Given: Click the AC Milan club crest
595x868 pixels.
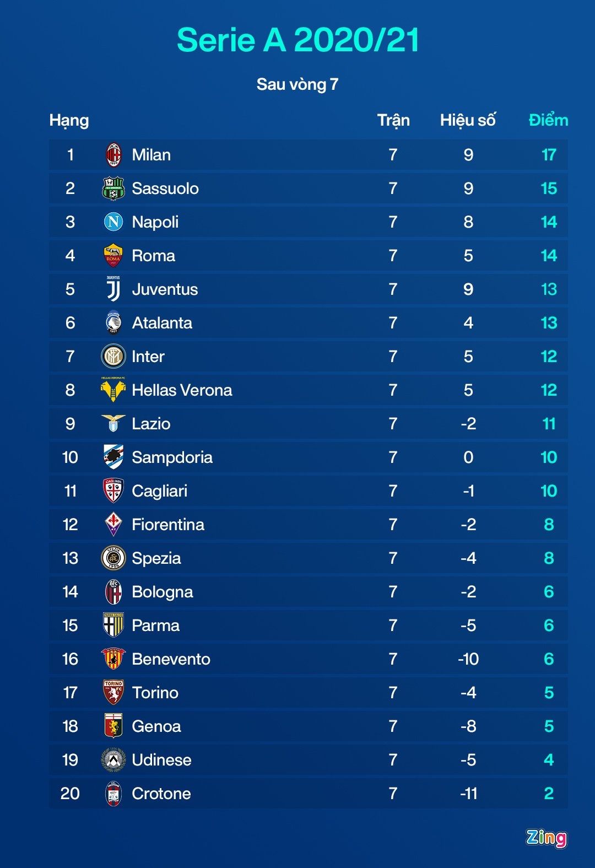Looking at the screenshot, I should pyautogui.click(x=113, y=155).
